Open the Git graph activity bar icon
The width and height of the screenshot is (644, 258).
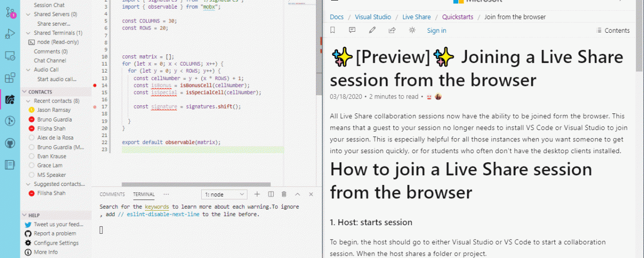[x=10, y=121]
